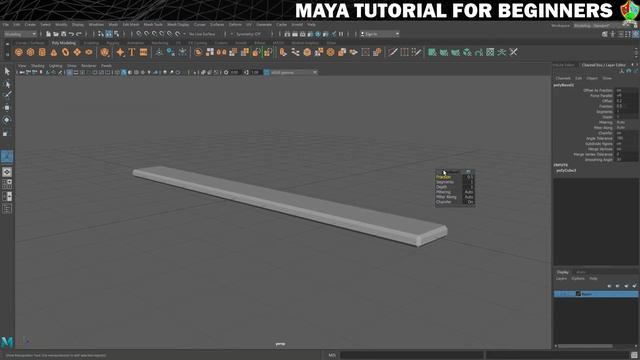Click the Fraction label in bevel popup
Viewport: 640px width, 360px height.
[444, 177]
